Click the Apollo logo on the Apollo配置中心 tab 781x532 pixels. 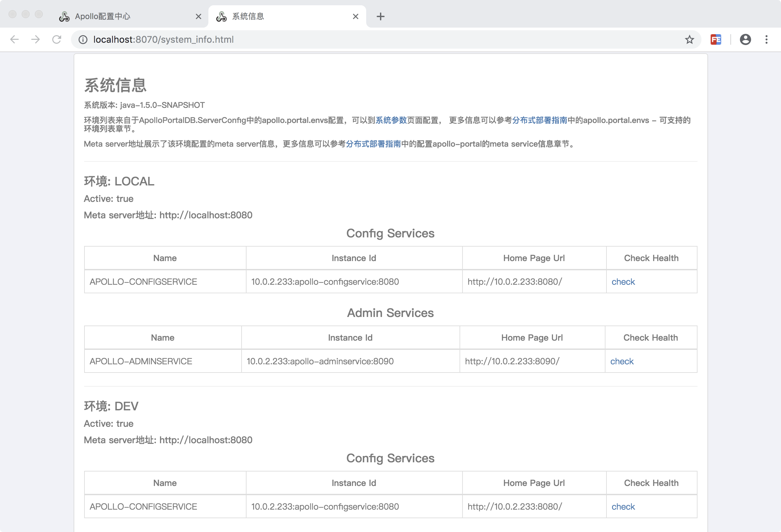coord(64,16)
